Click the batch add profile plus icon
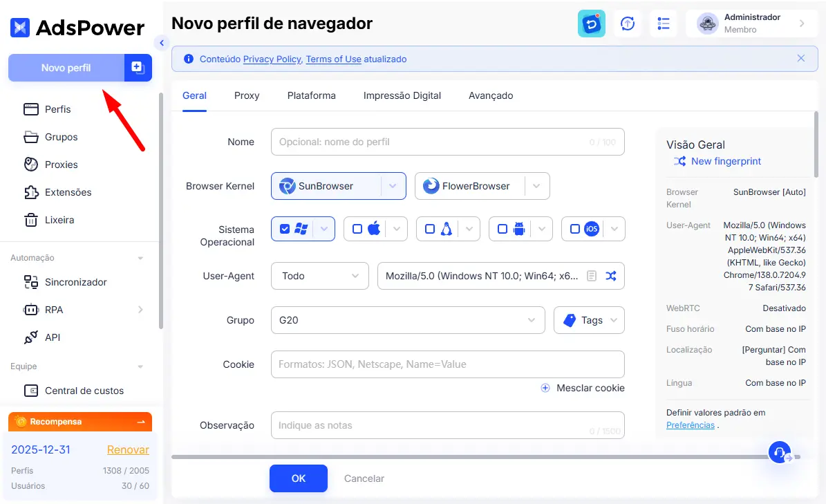Image resolution: width=826 pixels, height=504 pixels. (x=138, y=68)
